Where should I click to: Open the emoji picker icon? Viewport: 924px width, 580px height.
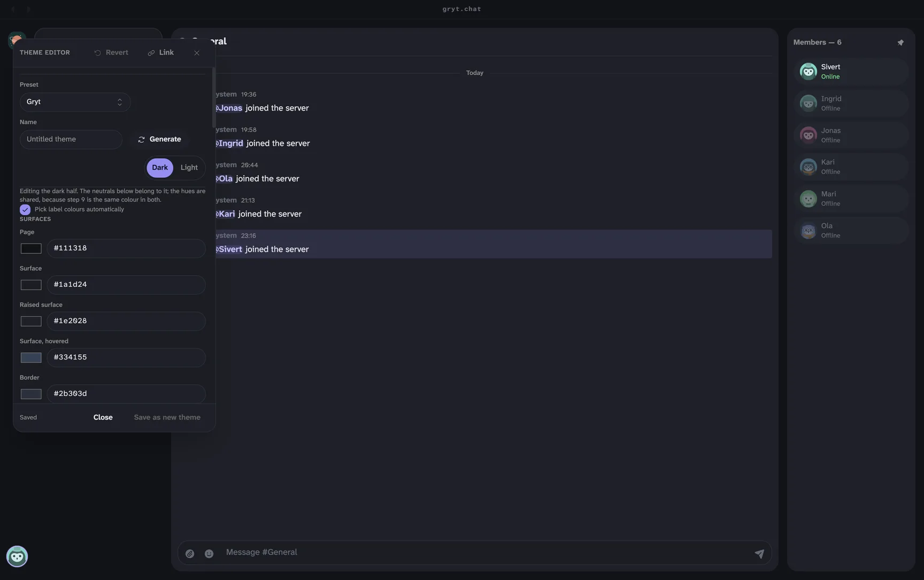coord(209,553)
